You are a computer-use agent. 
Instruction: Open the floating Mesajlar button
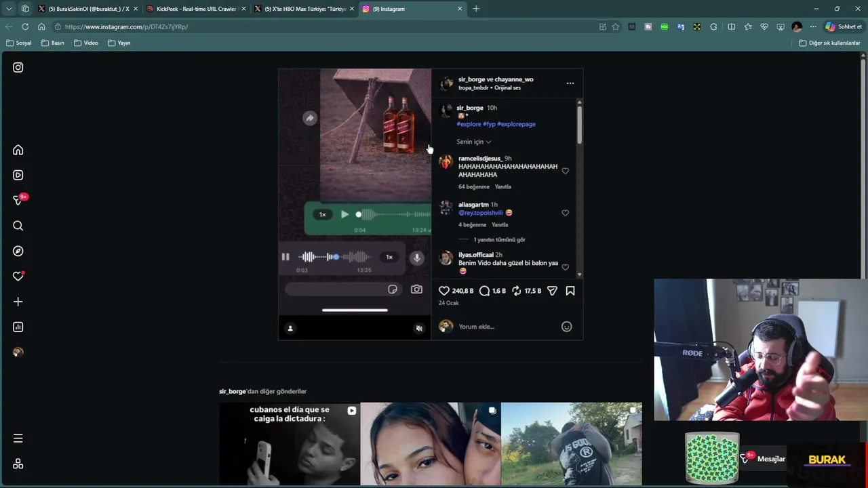[762, 459]
